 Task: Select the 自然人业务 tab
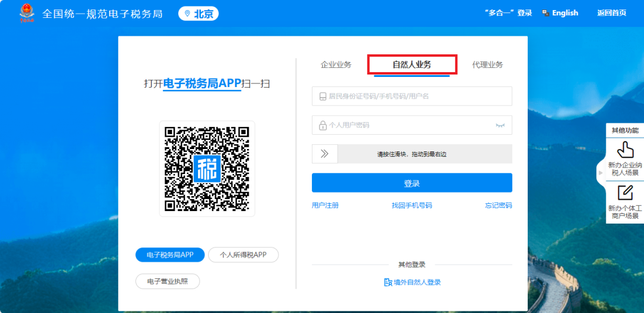pos(411,65)
